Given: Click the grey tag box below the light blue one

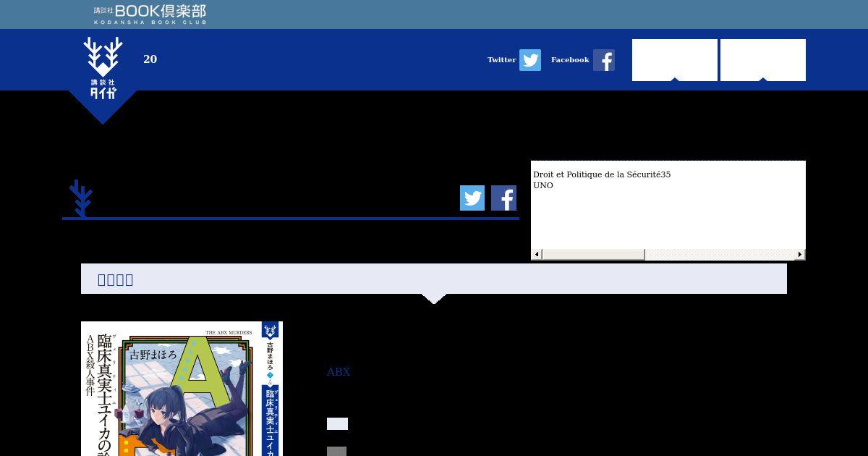Looking at the screenshot, I should click(336, 452).
